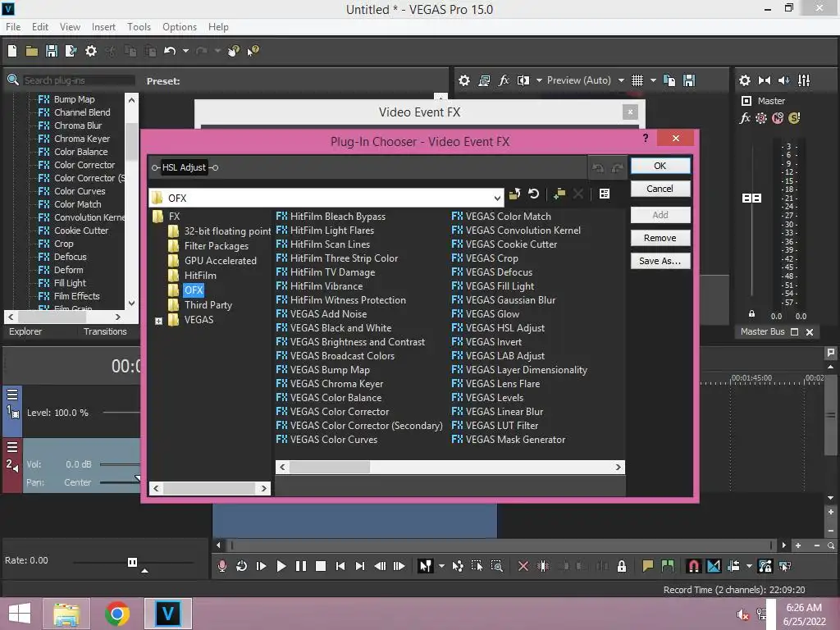Open the OFX folder path dropdown
The image size is (840, 630).
point(497,199)
